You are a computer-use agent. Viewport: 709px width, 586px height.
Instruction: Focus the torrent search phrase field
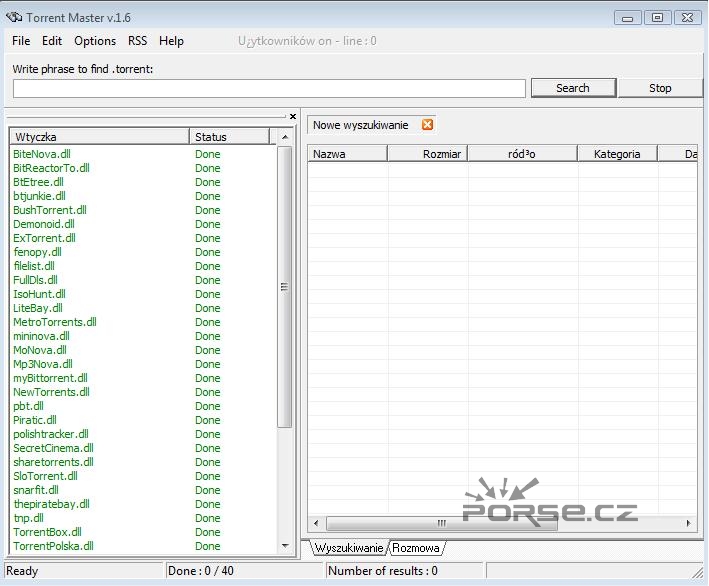coord(269,89)
